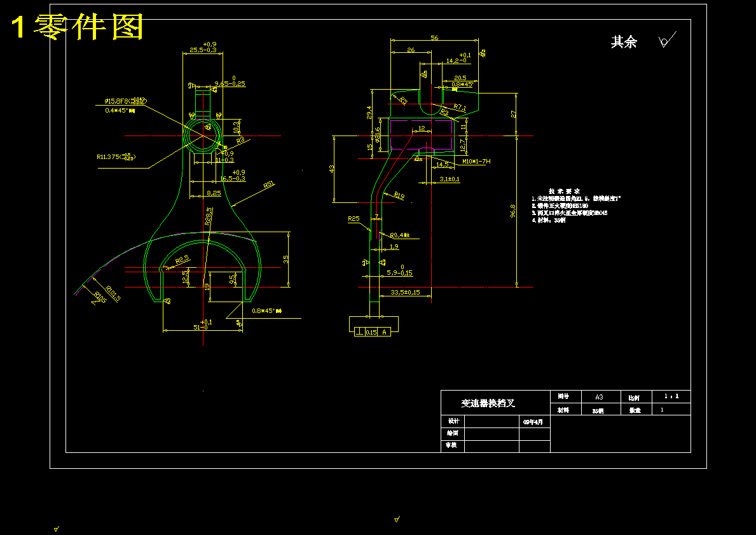Image resolution: width=756 pixels, height=535 pixels.
Task: Click the surface roughness symbol beside 其余
Action: [x=667, y=40]
